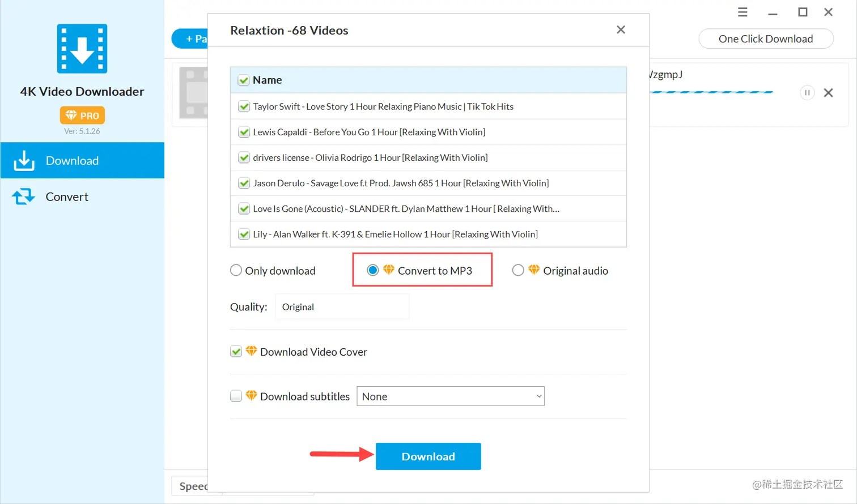
Task: Uncheck Love Is Gone SLANDER video
Action: coord(244,208)
